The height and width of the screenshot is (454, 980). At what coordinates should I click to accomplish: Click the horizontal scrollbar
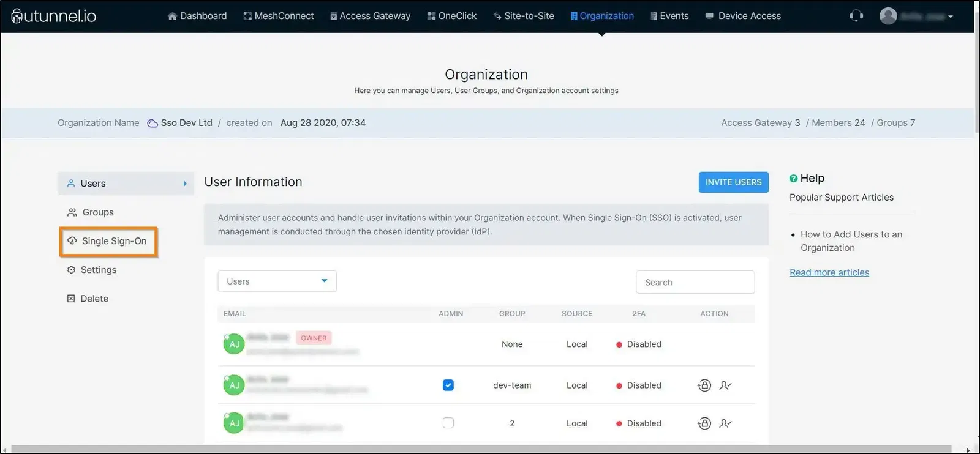coord(481,450)
